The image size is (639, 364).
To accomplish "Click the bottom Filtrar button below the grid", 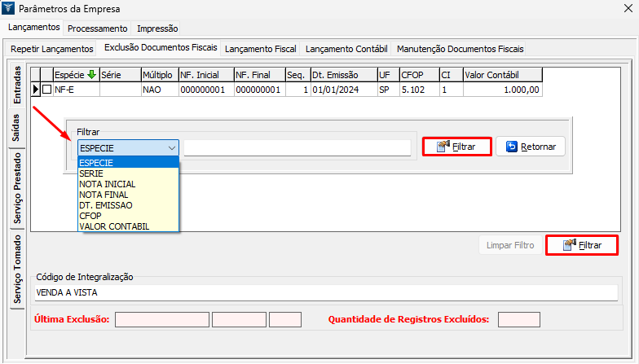I will [581, 245].
